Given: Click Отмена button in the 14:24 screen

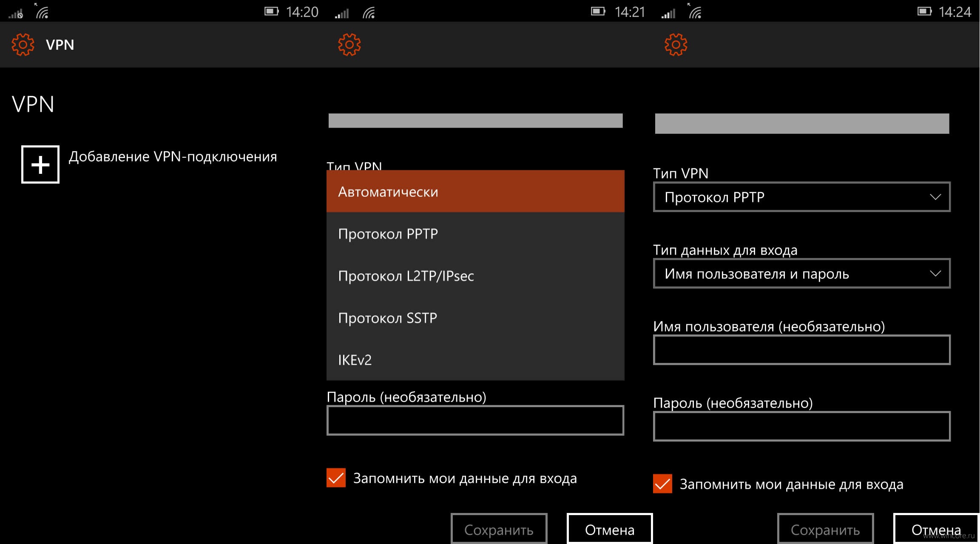Looking at the screenshot, I should tap(936, 529).
